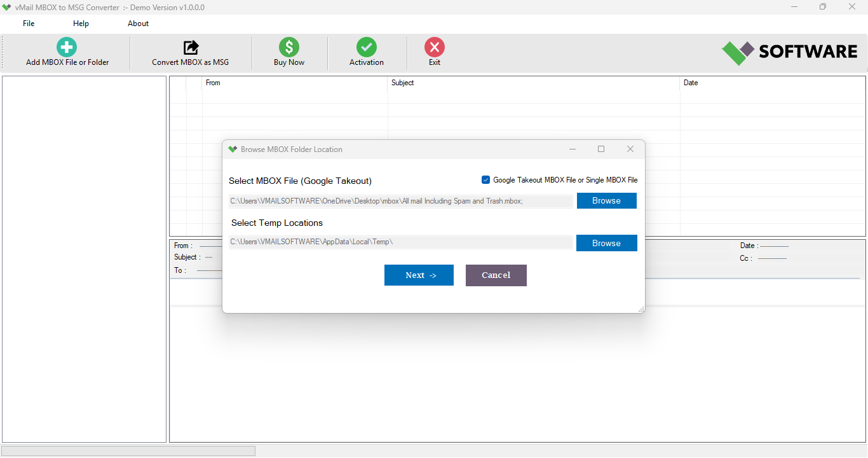Viewport: 868px width, 458px height.
Task: Click the app icon in main title bar
Action: 6,7
